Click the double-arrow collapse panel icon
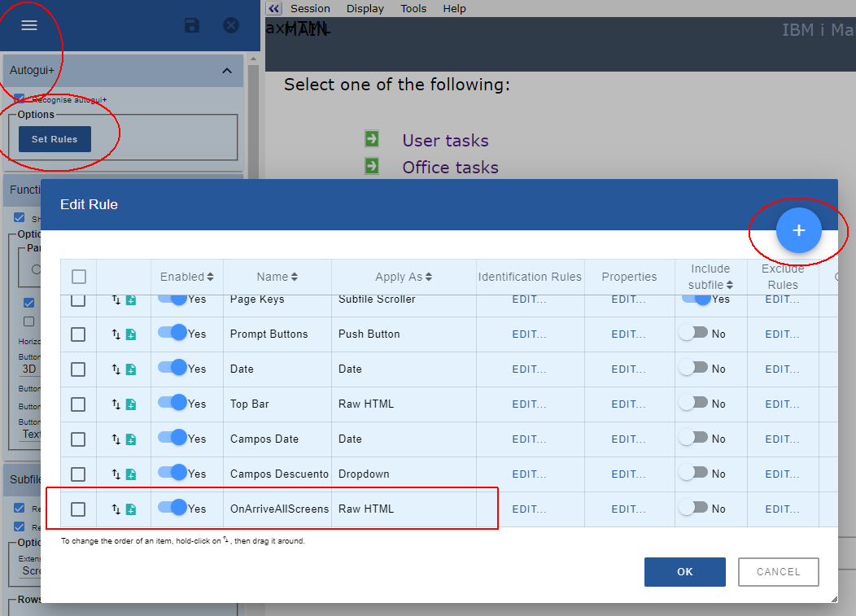Viewport: 856px width, 616px height. (x=274, y=8)
